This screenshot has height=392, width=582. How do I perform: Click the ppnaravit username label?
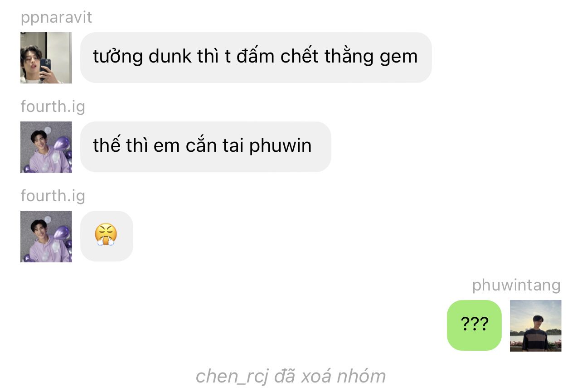tap(56, 18)
